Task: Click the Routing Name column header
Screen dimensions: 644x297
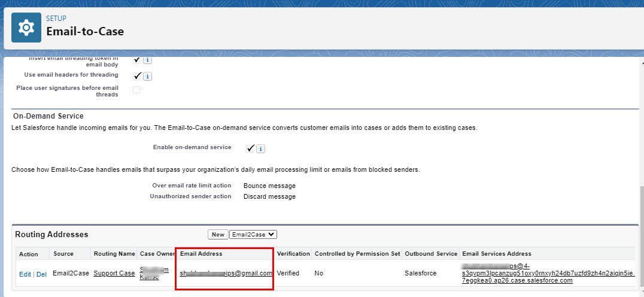Action: point(114,254)
